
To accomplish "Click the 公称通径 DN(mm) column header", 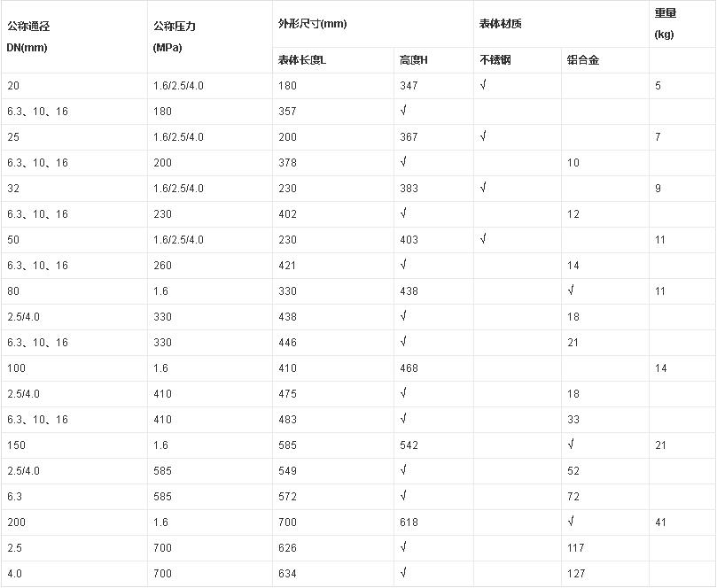I will (27, 36).
